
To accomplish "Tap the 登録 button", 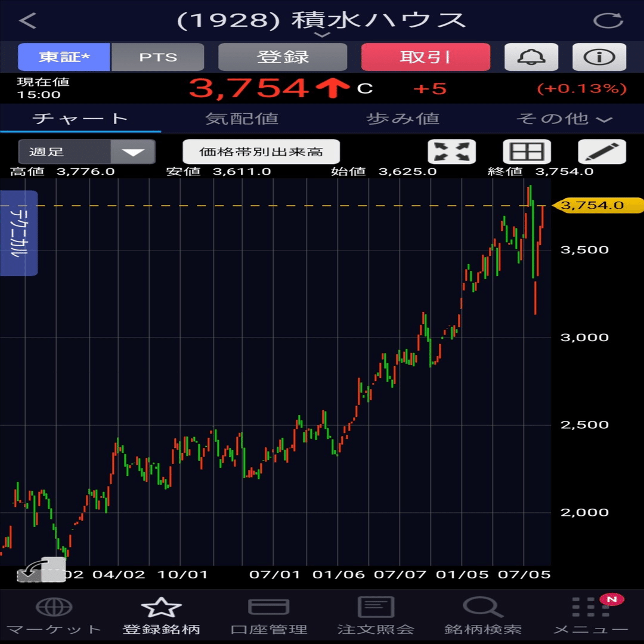I will pyautogui.click(x=283, y=57).
